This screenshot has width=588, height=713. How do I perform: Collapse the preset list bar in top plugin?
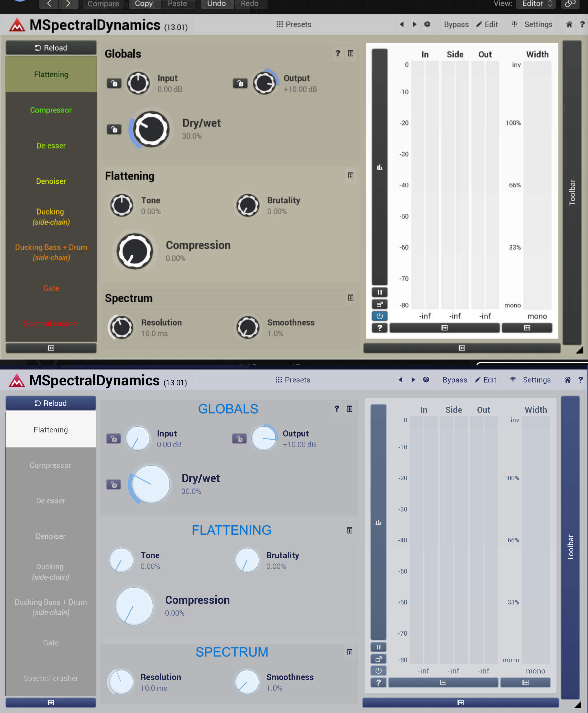tap(51, 348)
